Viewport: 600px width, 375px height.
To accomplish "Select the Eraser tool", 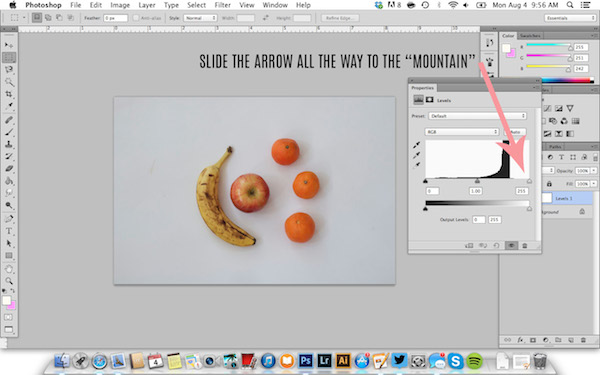I will (9, 168).
